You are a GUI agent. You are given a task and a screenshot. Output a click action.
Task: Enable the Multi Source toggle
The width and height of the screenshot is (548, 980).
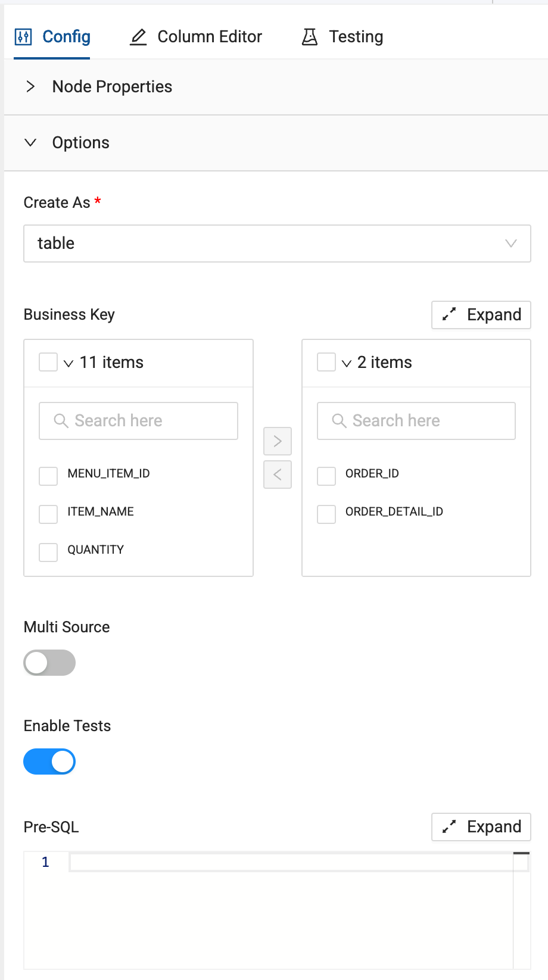[49, 663]
